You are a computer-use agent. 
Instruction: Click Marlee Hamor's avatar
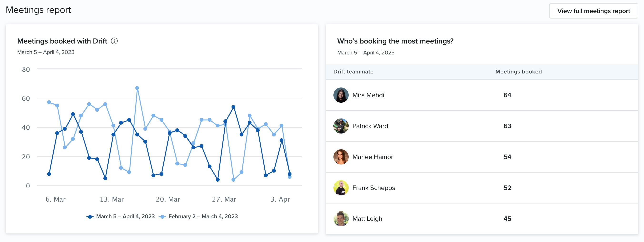coord(341,157)
